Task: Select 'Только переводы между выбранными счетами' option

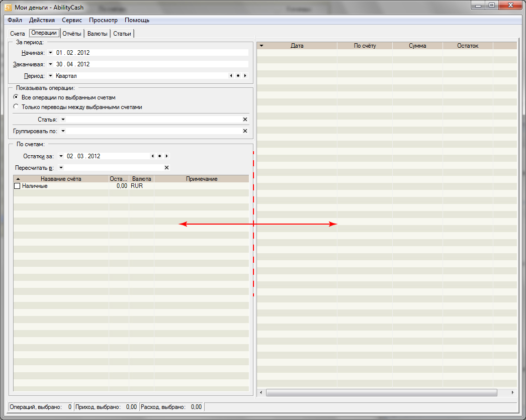Action: click(16, 107)
